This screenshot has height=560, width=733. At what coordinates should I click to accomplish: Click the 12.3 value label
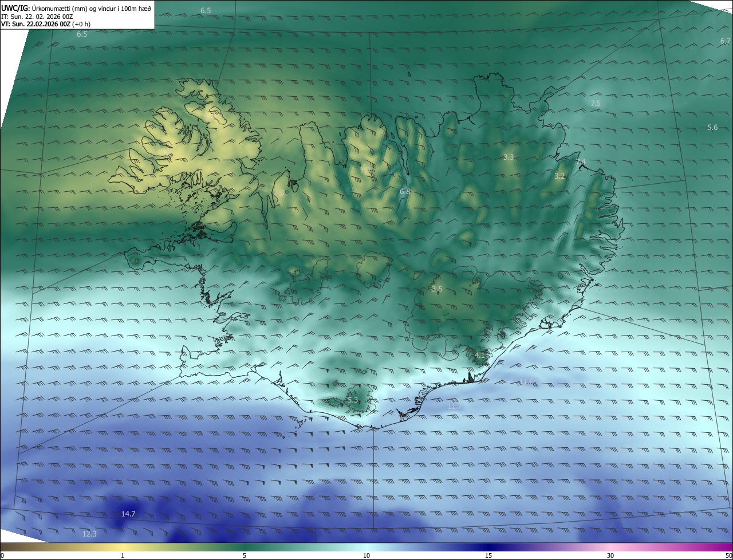[x=89, y=534]
